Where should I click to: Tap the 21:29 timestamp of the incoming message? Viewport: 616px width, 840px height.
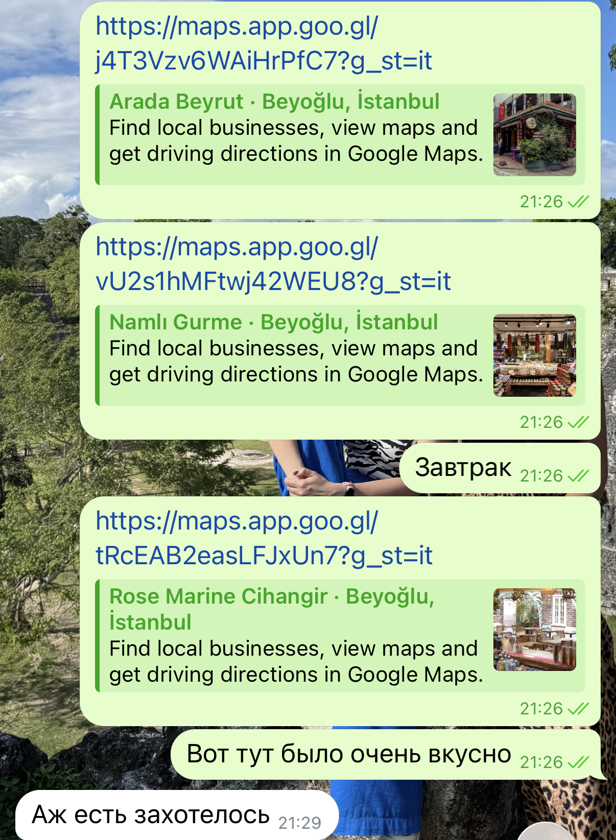coord(300,823)
